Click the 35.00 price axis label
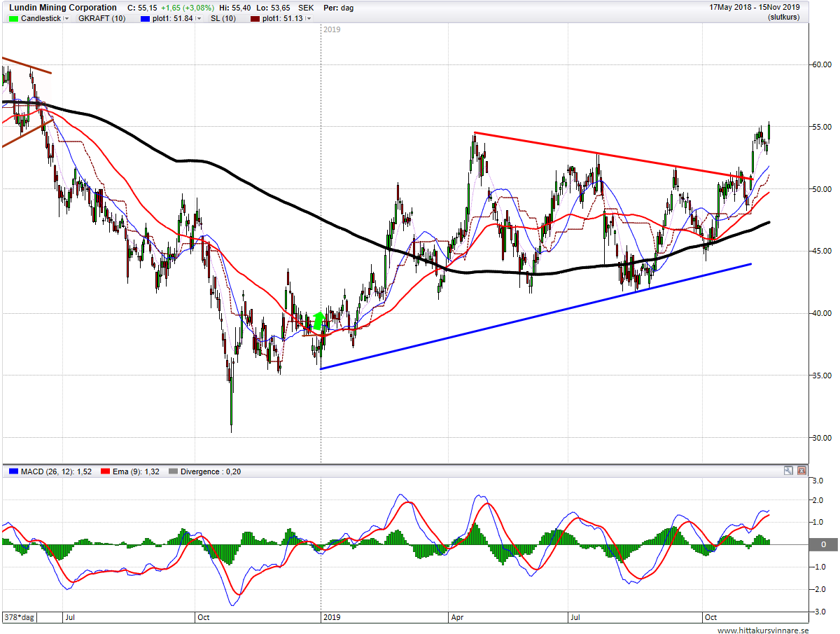Screen dimensions: 840x634 point(821,375)
